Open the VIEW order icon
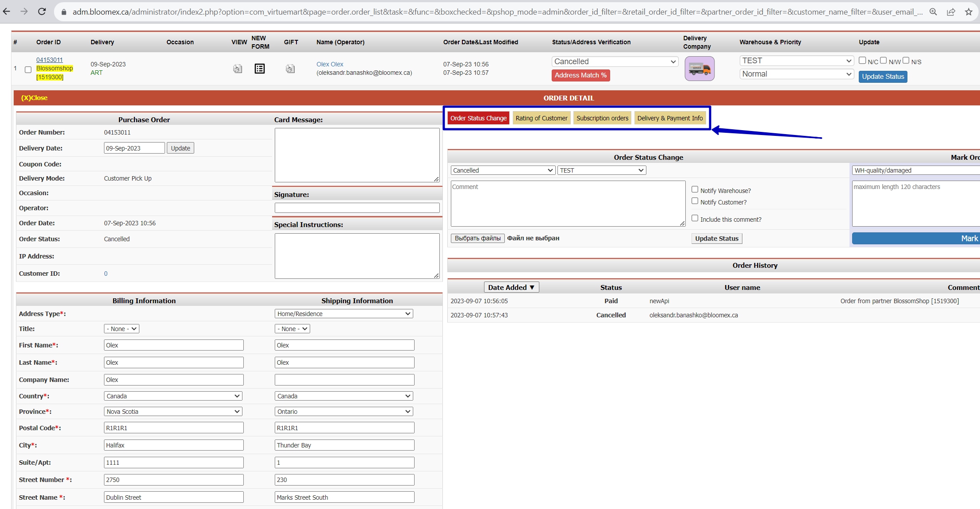 coord(238,69)
